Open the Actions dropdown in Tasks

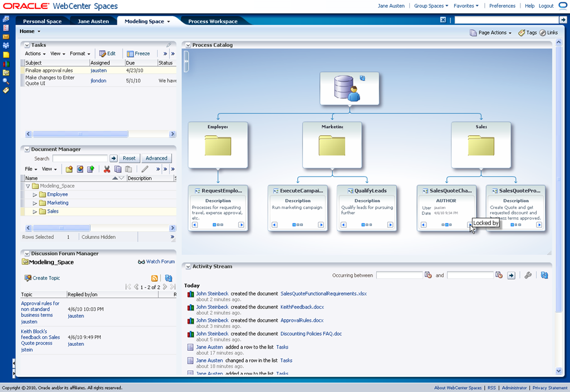click(x=35, y=53)
